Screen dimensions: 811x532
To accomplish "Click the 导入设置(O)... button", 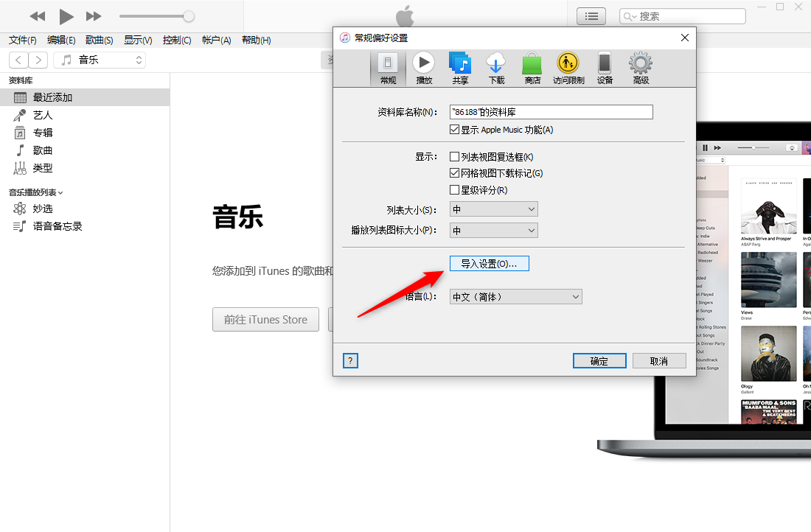I will [x=490, y=264].
